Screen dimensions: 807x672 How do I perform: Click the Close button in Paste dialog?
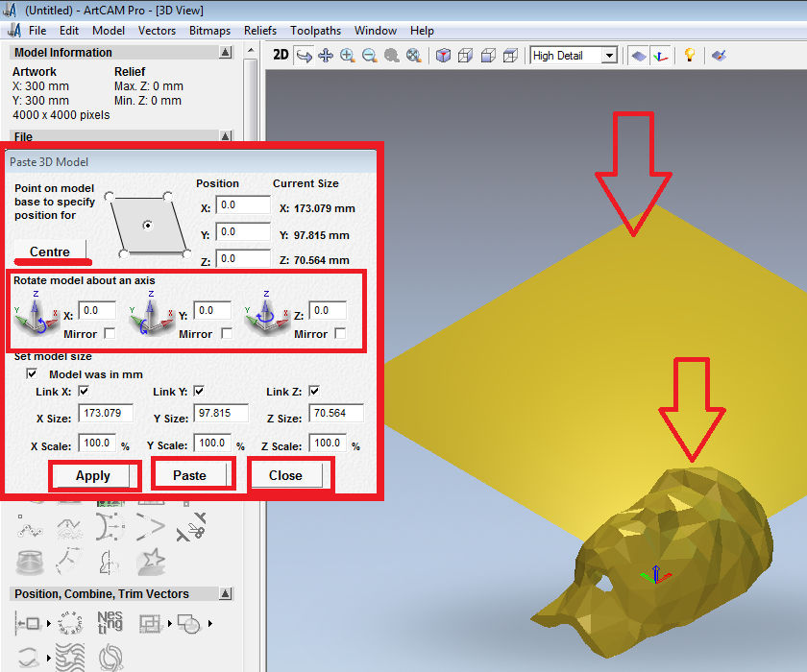(x=285, y=475)
